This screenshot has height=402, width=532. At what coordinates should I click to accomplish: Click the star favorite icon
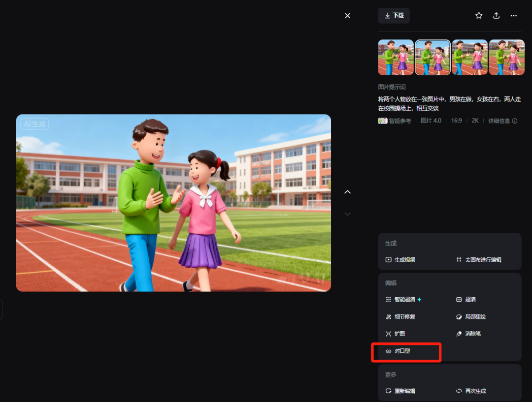[479, 16]
